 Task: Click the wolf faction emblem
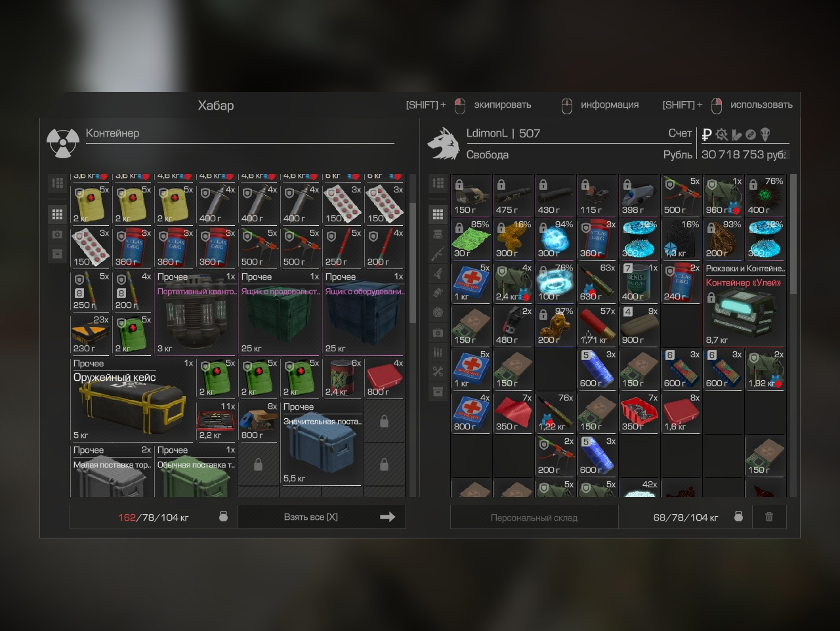[x=444, y=143]
